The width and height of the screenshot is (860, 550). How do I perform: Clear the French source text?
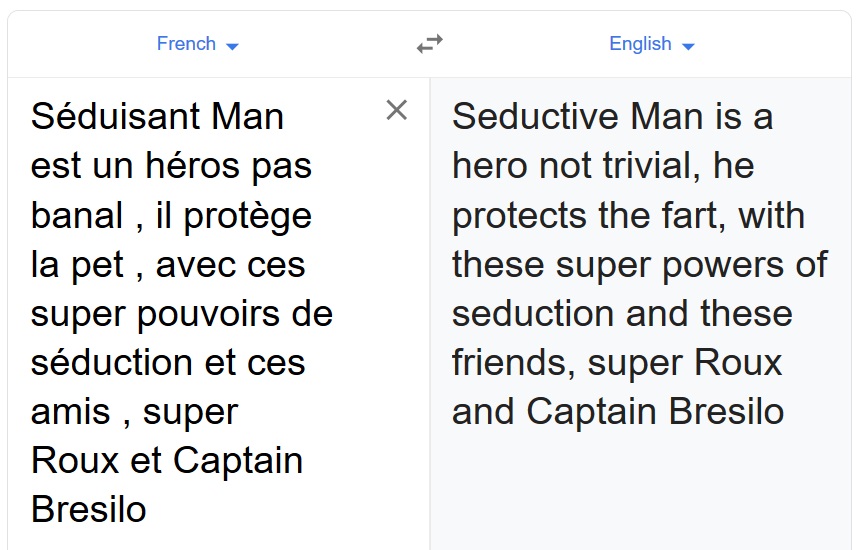click(x=397, y=111)
